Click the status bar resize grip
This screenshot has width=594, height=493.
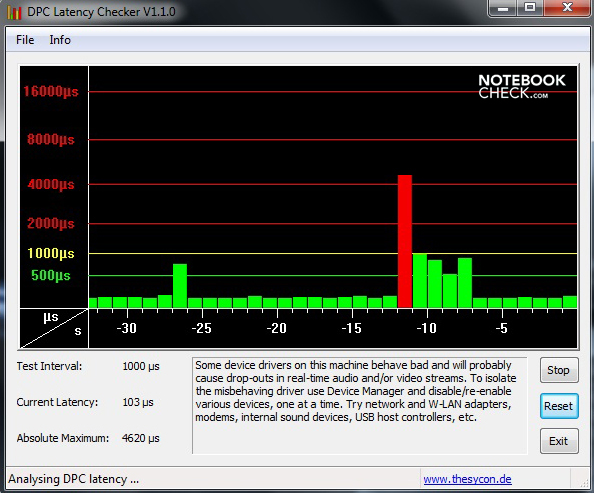point(582,480)
